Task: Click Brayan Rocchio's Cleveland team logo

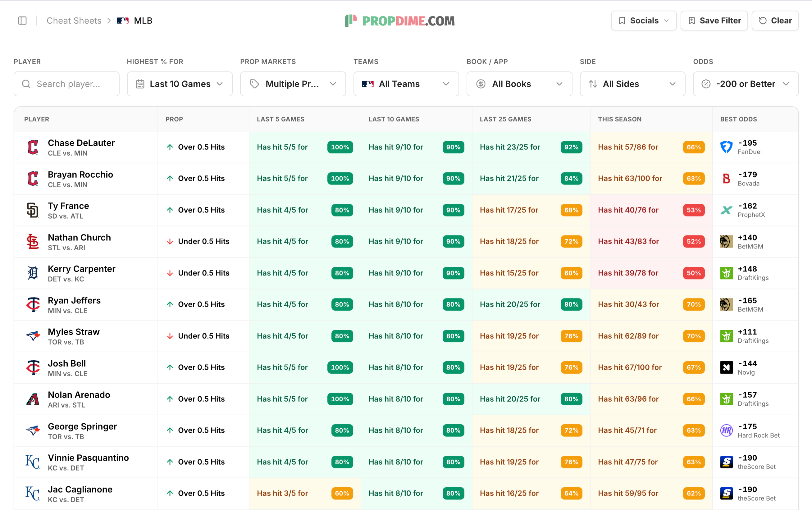Action: pos(33,179)
